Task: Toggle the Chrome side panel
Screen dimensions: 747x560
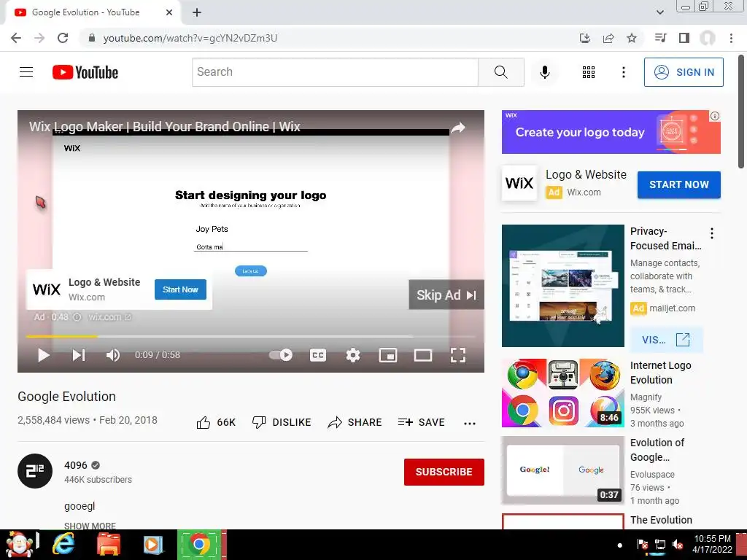Action: coord(684,38)
